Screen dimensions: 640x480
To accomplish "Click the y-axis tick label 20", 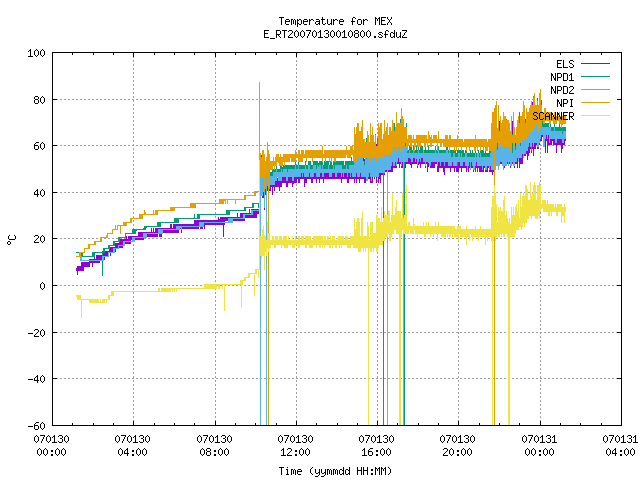I will pos(39,239).
